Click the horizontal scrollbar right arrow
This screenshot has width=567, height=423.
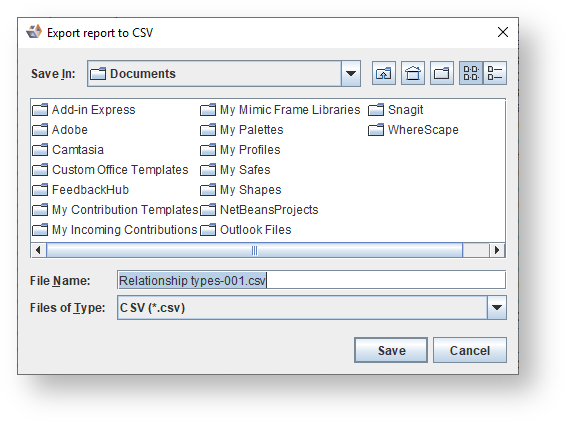[497, 250]
